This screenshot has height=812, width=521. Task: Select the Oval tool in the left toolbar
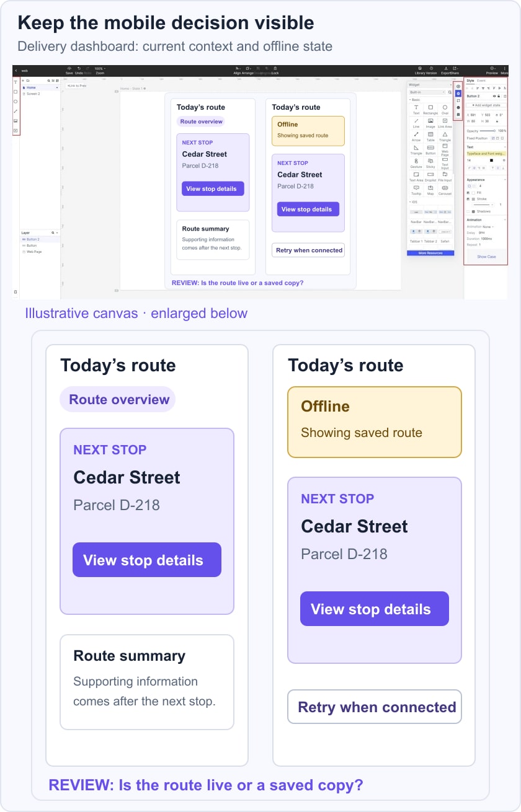pos(16,102)
